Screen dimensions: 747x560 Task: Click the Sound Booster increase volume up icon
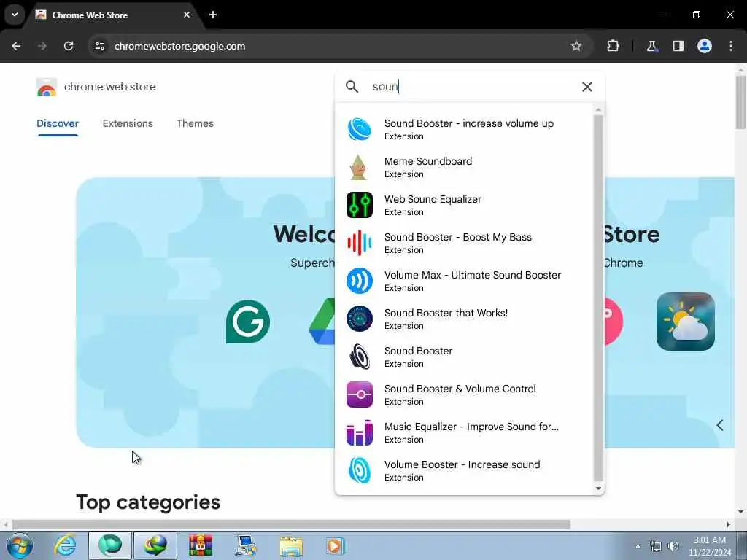tap(359, 129)
